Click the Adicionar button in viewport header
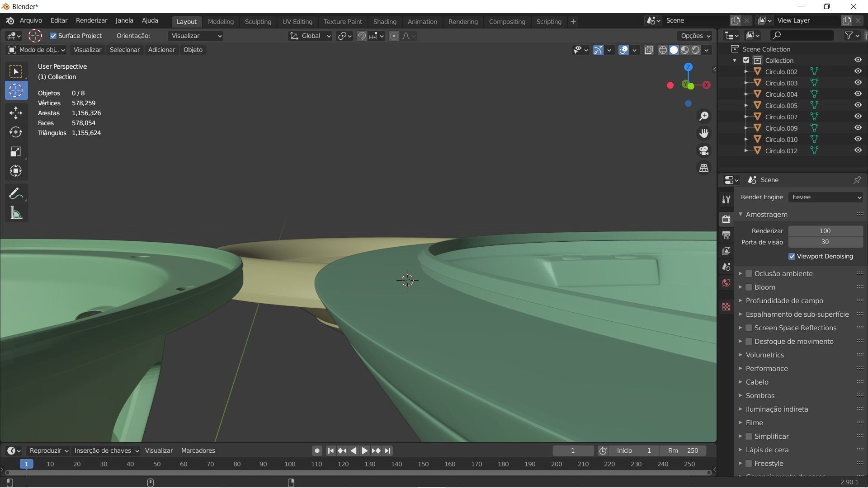The image size is (868, 488). [x=161, y=50]
